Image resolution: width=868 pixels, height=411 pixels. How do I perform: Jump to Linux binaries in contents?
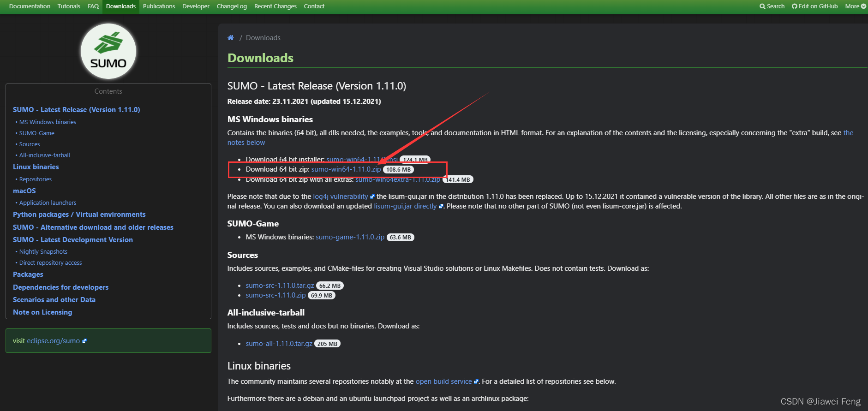[36, 167]
